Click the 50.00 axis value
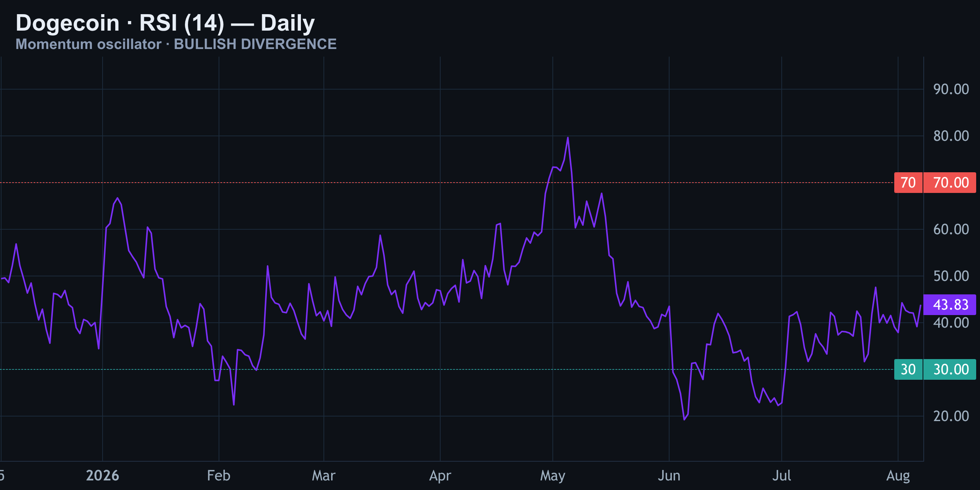This screenshot has height=490, width=980. [x=951, y=276]
